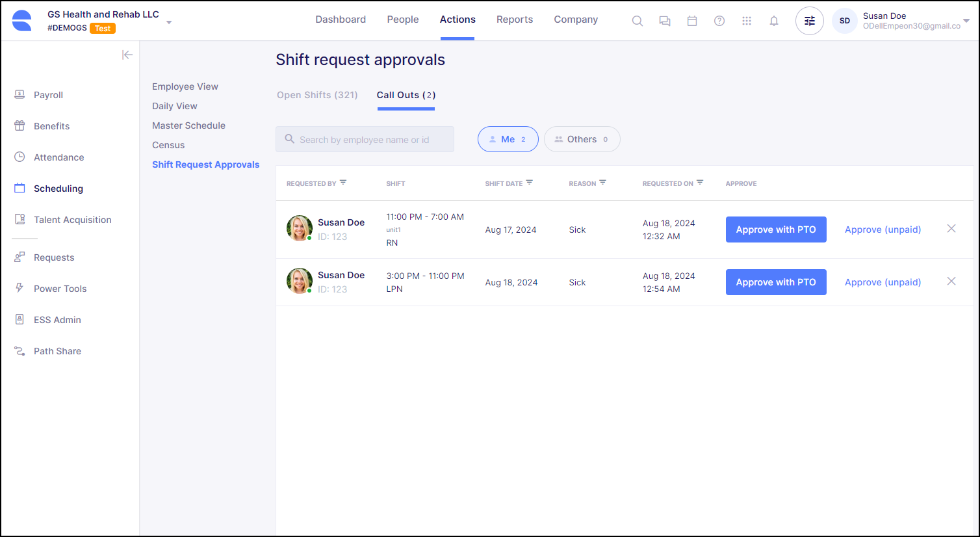980x537 pixels.
Task: Open the calendar icon in top bar
Action: tap(692, 21)
